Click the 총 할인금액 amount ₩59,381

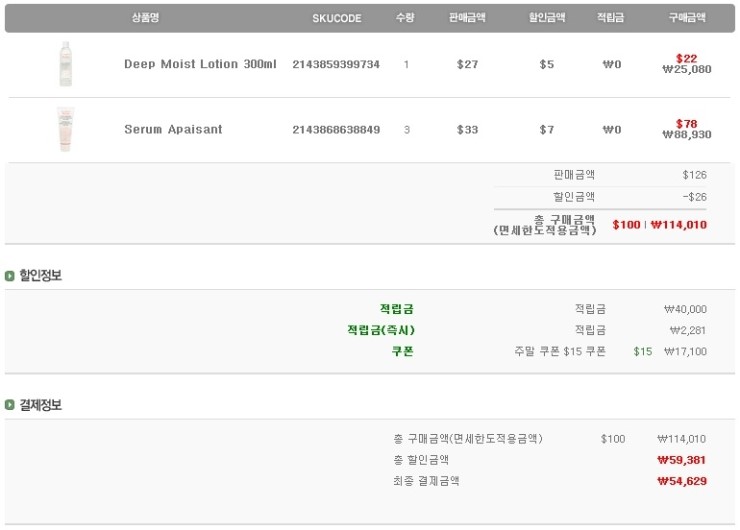pos(682,460)
